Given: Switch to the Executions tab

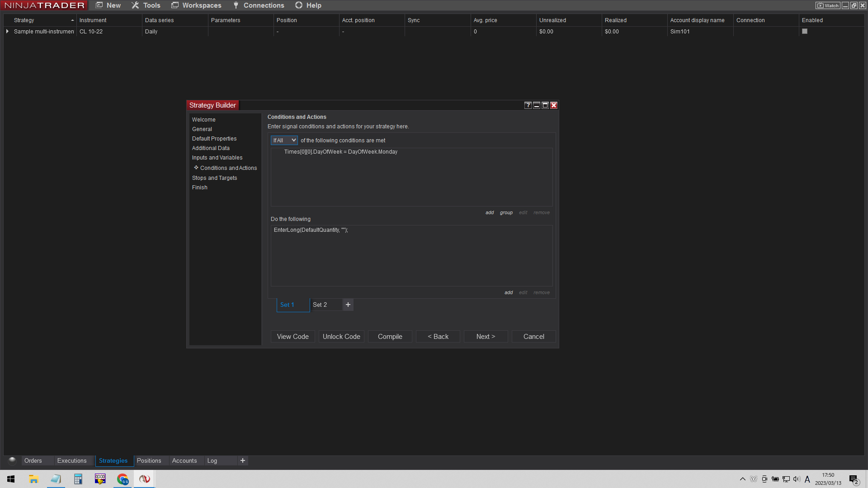Looking at the screenshot, I should pos(72,460).
